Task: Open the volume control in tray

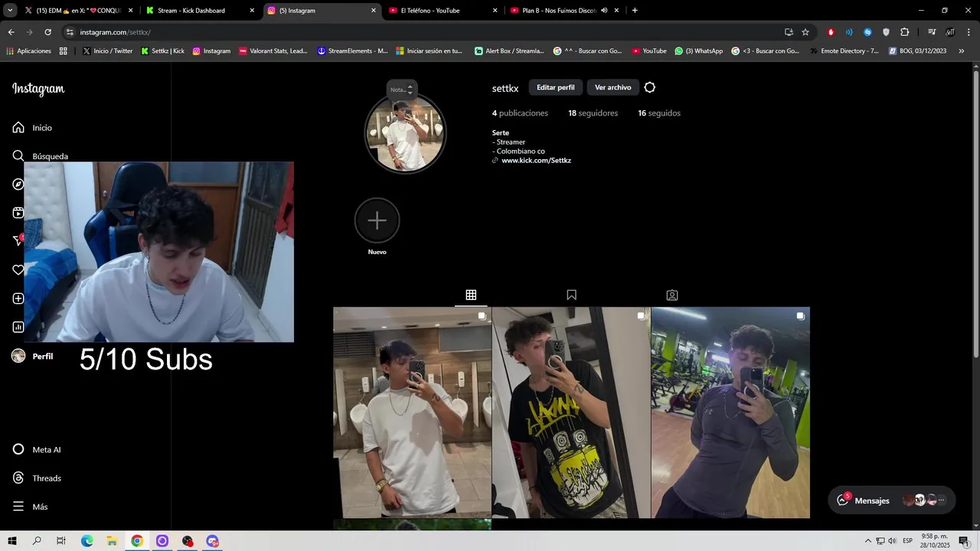Action: (892, 541)
